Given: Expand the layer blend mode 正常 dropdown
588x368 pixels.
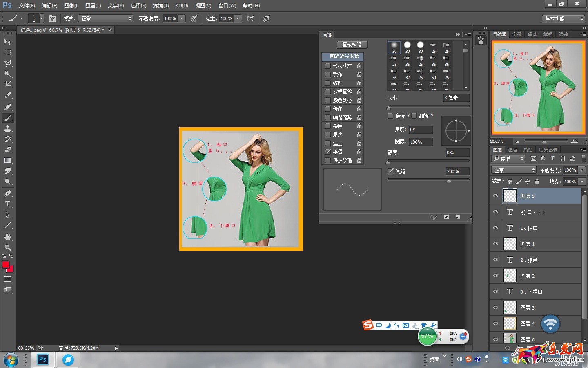Looking at the screenshot, I should (514, 170).
